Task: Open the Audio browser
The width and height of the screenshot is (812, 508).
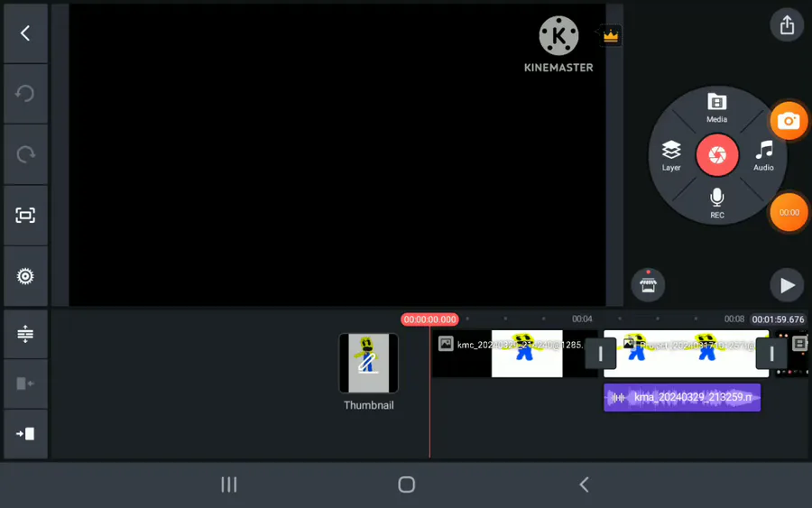Action: (x=763, y=156)
